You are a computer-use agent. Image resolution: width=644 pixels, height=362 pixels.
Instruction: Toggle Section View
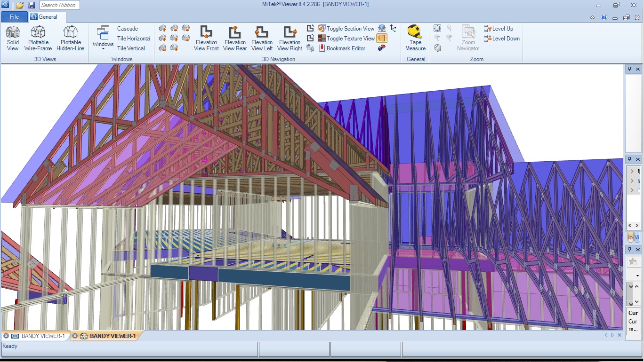click(346, 29)
